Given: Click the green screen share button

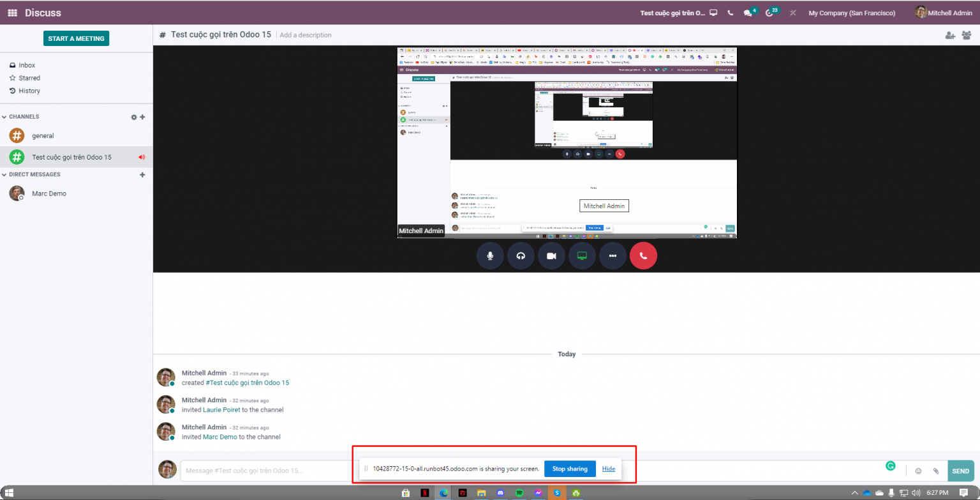Looking at the screenshot, I should [x=582, y=256].
